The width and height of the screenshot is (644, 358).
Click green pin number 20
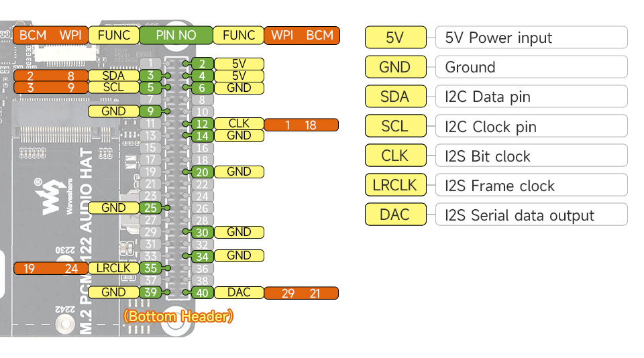point(202,172)
